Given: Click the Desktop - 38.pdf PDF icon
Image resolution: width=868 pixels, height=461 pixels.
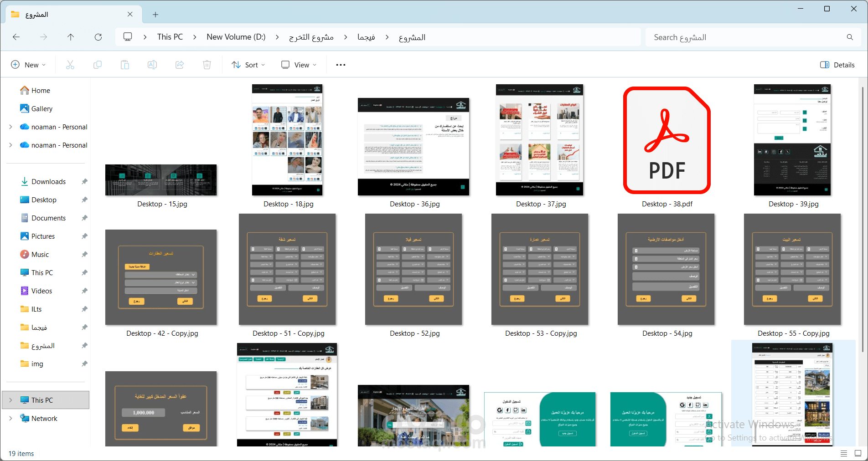Looking at the screenshot, I should point(667,140).
